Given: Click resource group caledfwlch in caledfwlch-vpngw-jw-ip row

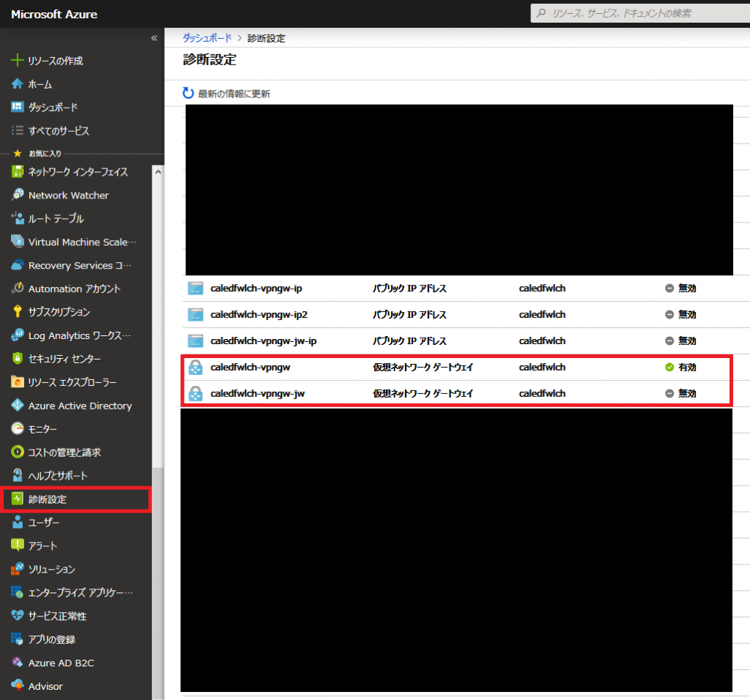Looking at the screenshot, I should point(542,341).
